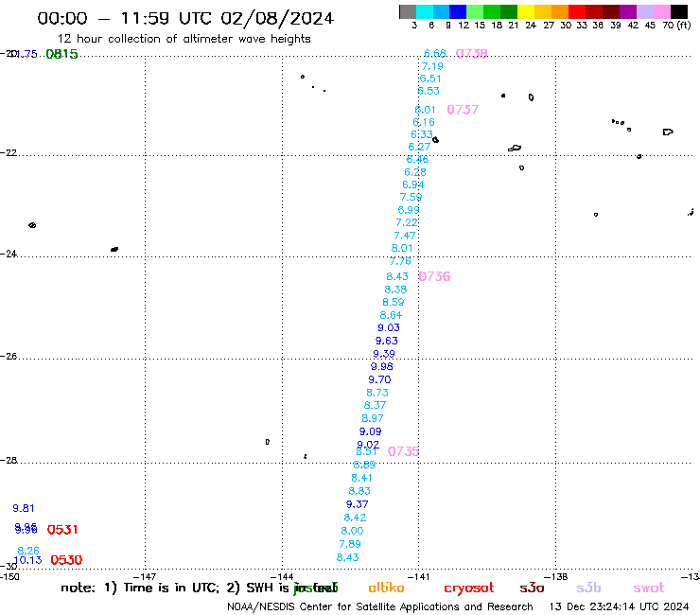Click wave height value '8.01'
The image size is (700, 615).
pyautogui.click(x=402, y=248)
